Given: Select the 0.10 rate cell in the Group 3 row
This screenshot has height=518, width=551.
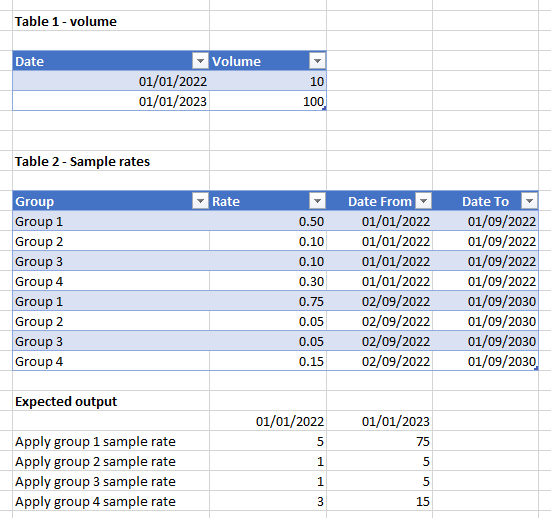Looking at the screenshot, I should (x=268, y=261).
